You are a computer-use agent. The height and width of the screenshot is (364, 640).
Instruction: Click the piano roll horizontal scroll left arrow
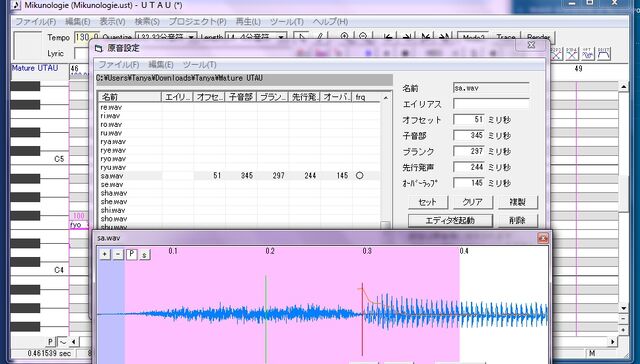[x=73, y=342]
